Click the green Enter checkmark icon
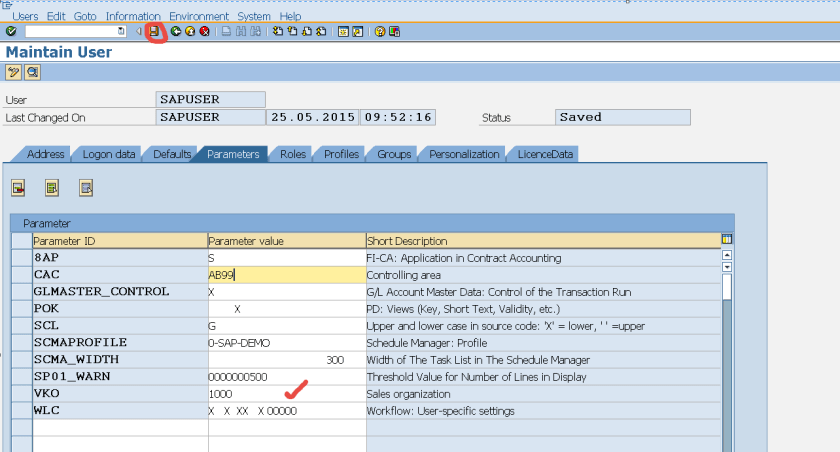 (x=11, y=31)
